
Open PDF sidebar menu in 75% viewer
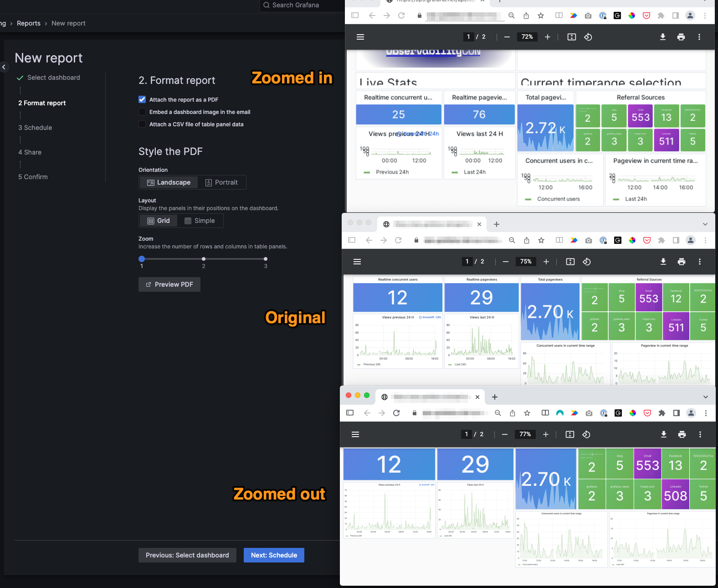pyautogui.click(x=357, y=262)
